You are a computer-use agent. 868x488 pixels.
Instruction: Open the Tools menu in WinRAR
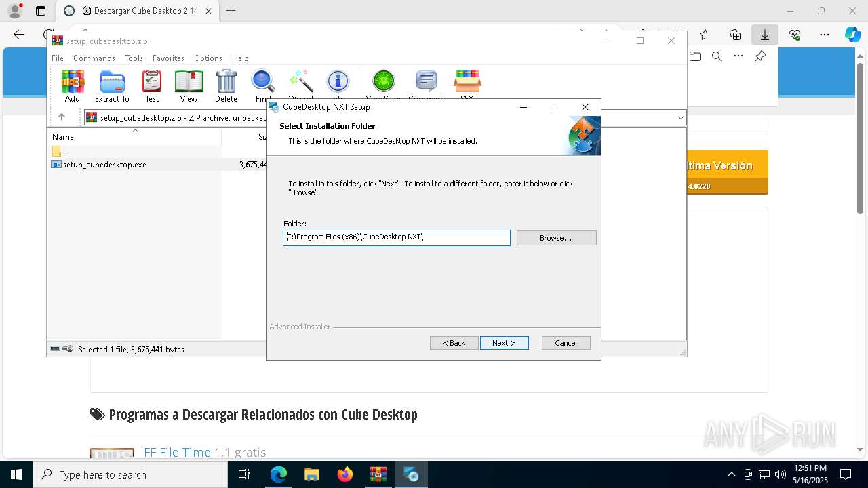click(x=134, y=58)
